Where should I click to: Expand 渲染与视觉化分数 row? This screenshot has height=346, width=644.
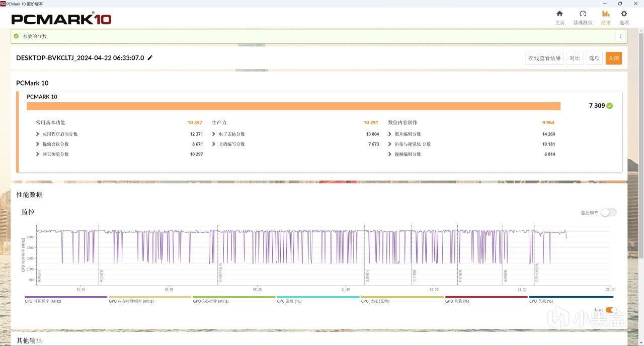(x=390, y=144)
